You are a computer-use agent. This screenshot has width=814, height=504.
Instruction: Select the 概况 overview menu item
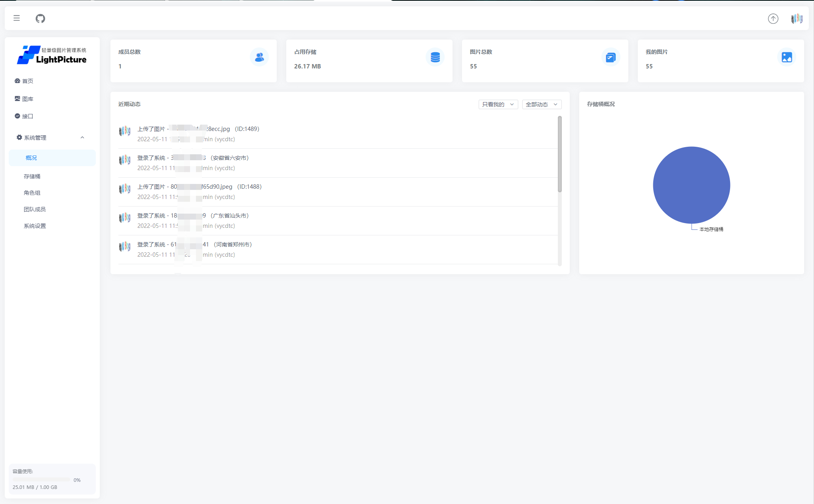point(52,158)
